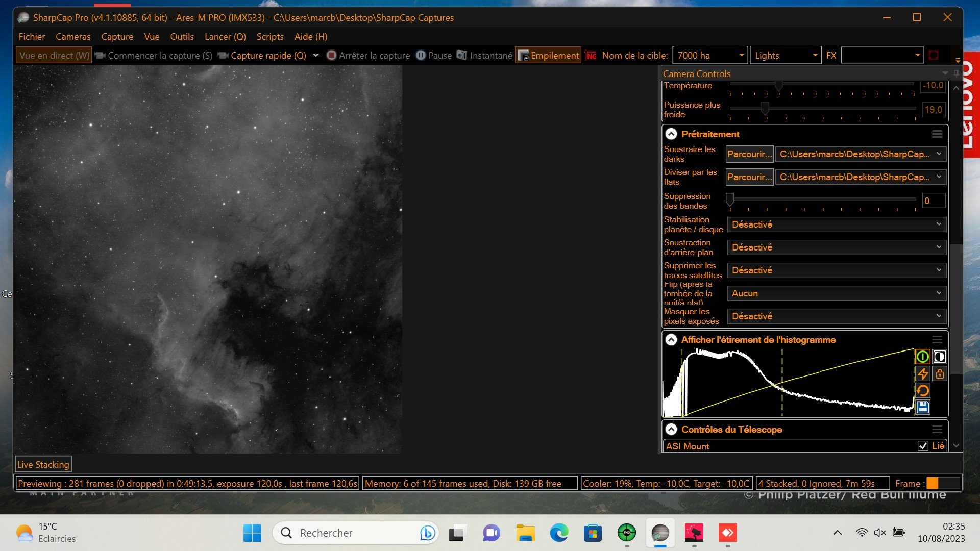Screen dimensions: 980x551
Task: Click the Suppression des bandes slider
Action: 823,201
